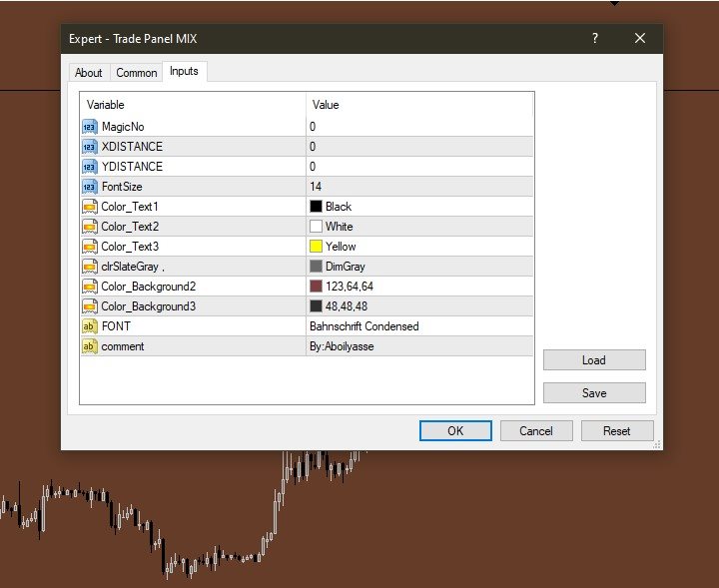
Task: Click the Reset button
Action: click(x=617, y=431)
